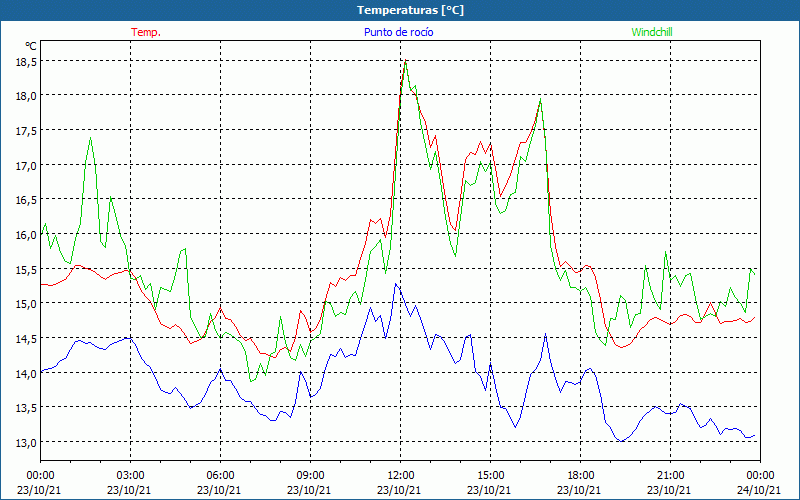Click the '17,0' y-axis value
Viewport: 800px width, 500px height.
tap(27, 165)
